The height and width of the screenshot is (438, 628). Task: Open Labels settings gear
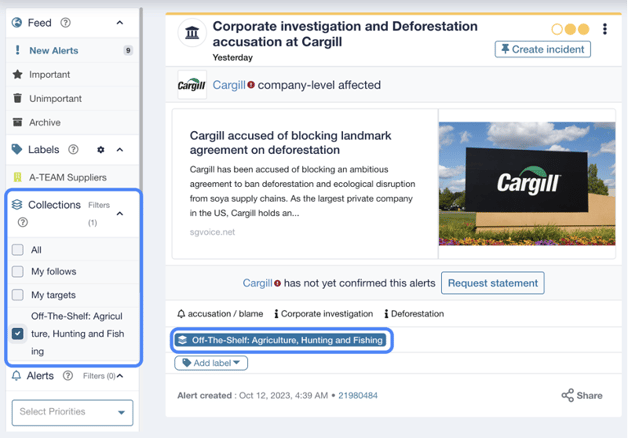(101, 150)
